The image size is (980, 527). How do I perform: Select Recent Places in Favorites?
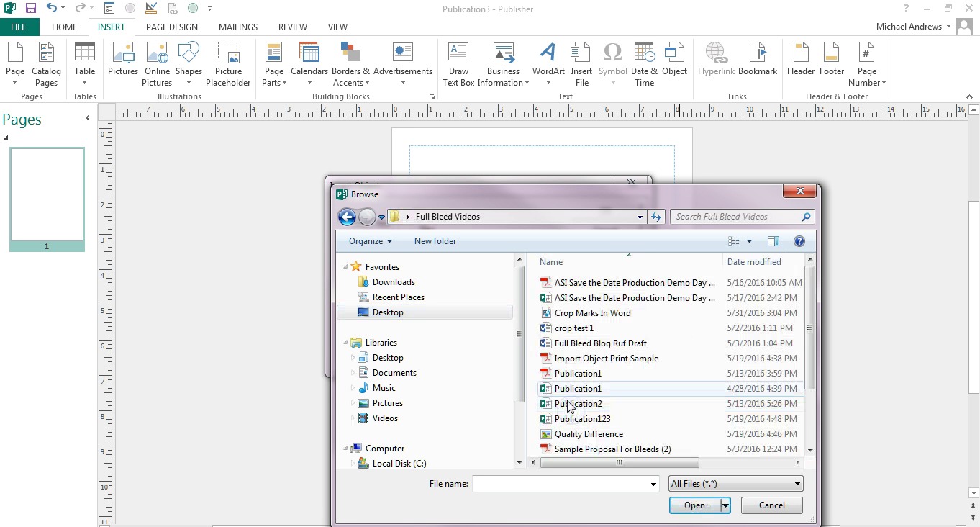398,297
